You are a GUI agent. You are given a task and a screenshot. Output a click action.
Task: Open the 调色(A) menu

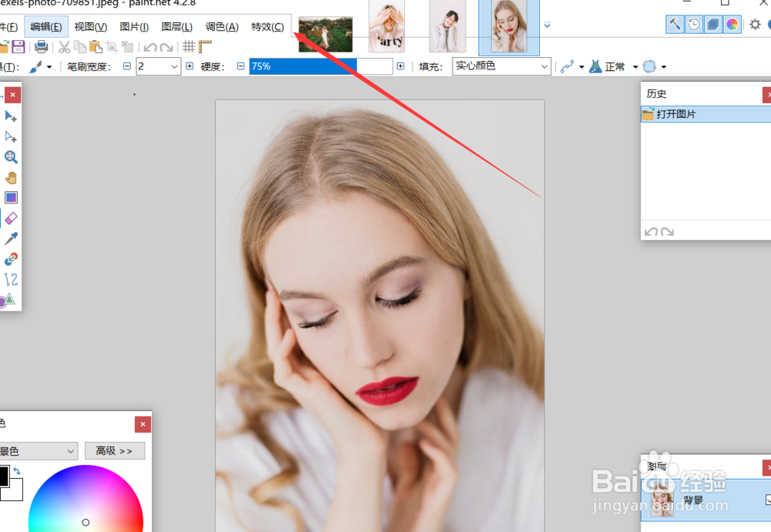222,26
